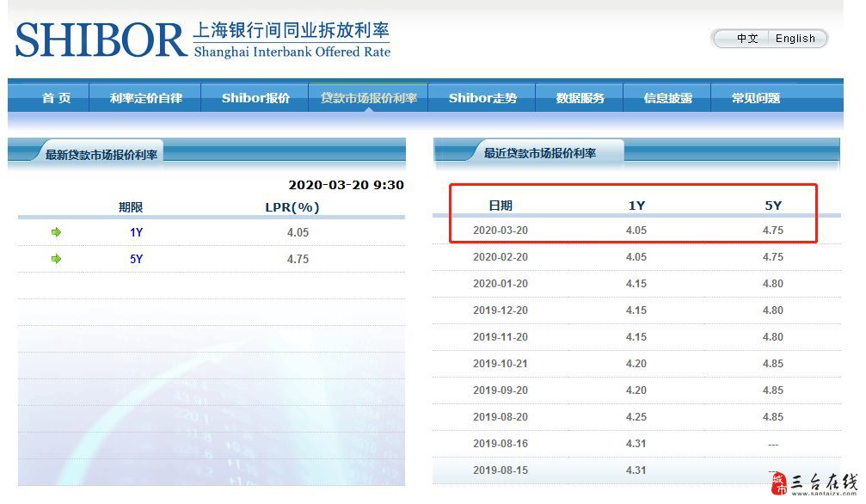Click 5Y rate for 2019-08-20
Image resolution: width=866 pixels, height=504 pixels.
pos(772,417)
